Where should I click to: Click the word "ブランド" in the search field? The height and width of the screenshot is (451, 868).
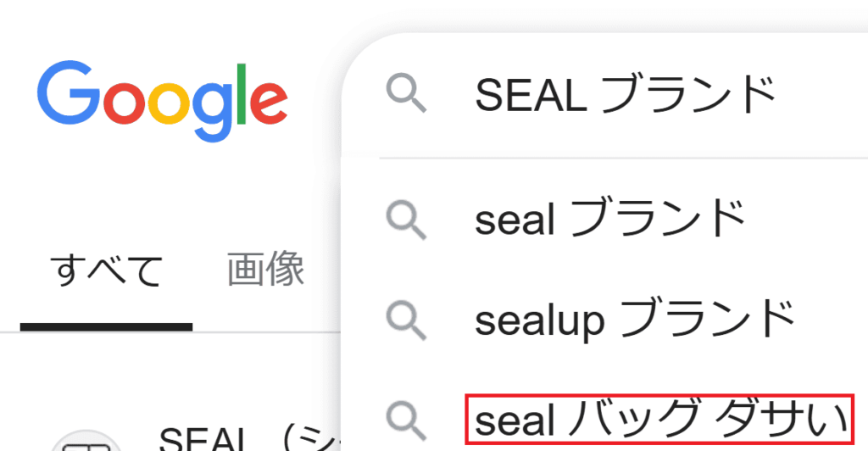click(x=687, y=95)
